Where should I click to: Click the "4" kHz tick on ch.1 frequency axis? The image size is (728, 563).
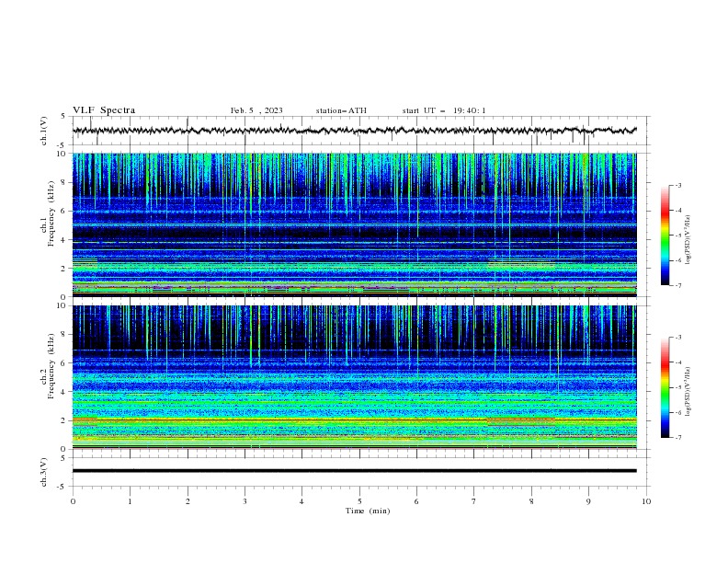[64, 240]
